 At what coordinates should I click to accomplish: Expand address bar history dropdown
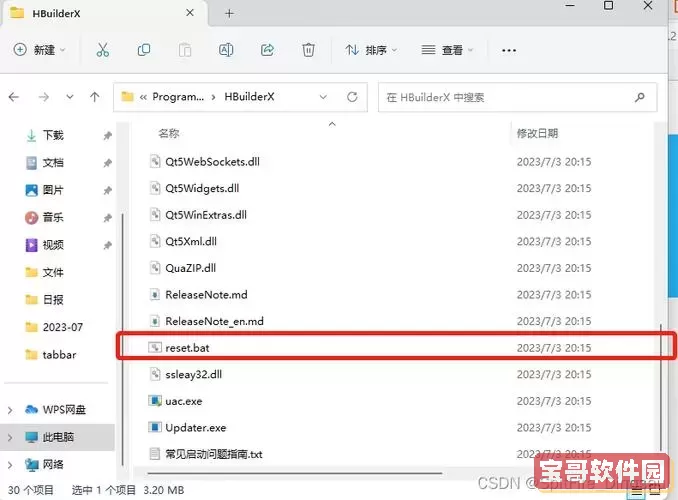(323, 97)
